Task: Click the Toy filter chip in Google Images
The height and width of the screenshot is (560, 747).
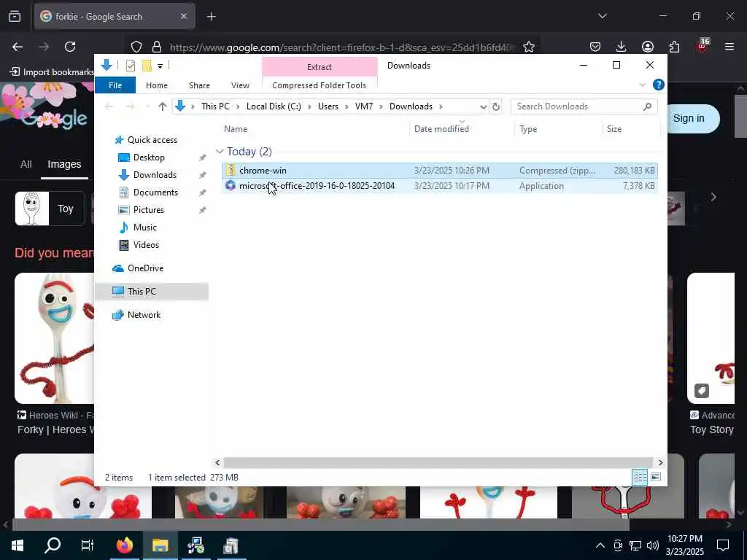Action: click(x=50, y=209)
